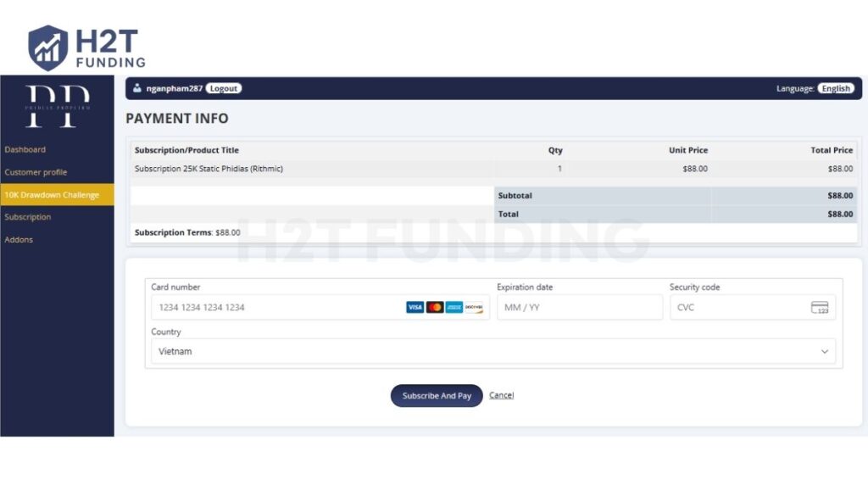This screenshot has width=868, height=485.
Task: Click the 'Card number' field label
Action: point(175,287)
